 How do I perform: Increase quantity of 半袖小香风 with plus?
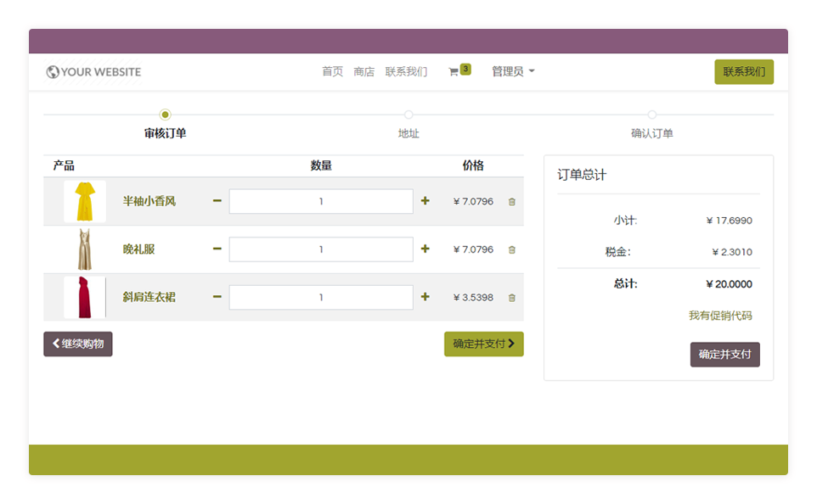pos(425,201)
